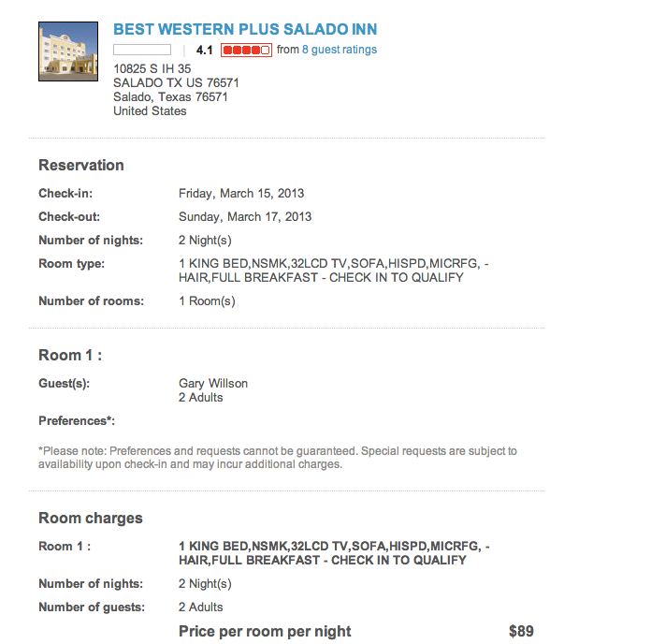
Task: Click the Room charges heading
Action: (x=91, y=518)
